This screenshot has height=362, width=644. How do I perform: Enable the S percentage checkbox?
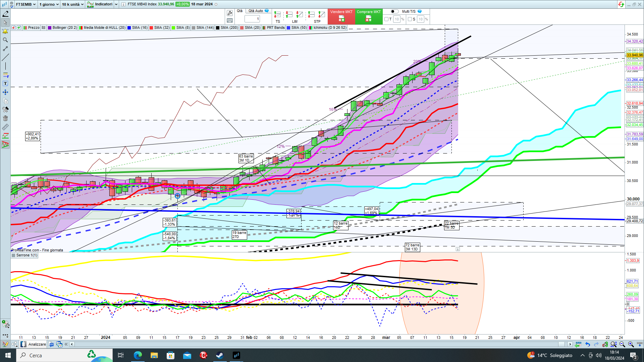point(410,19)
